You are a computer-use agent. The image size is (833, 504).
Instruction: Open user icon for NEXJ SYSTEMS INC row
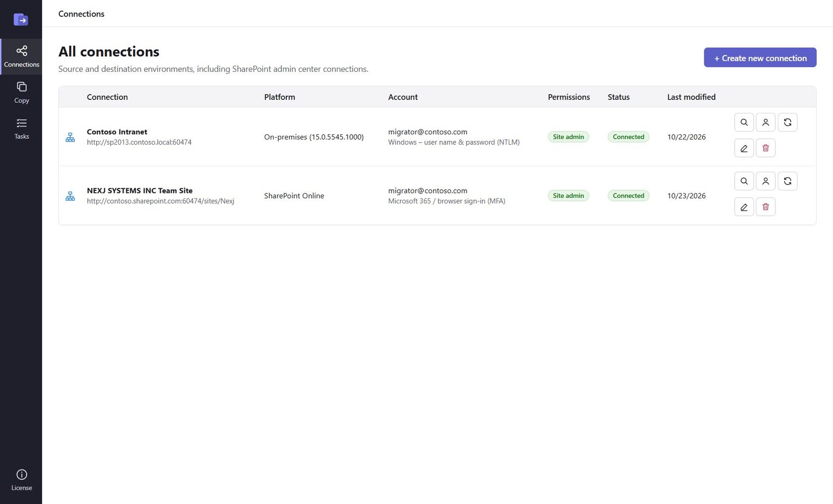coord(765,181)
